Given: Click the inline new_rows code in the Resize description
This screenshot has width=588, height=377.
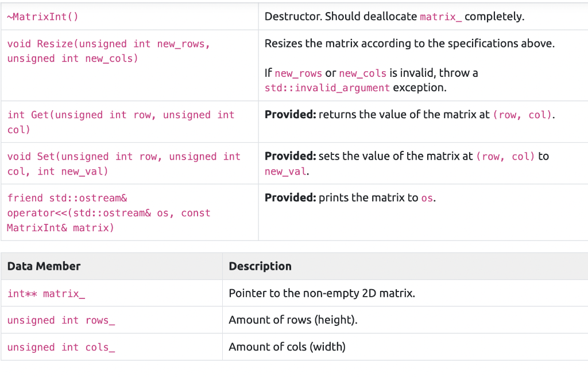Looking at the screenshot, I should pyautogui.click(x=299, y=73).
